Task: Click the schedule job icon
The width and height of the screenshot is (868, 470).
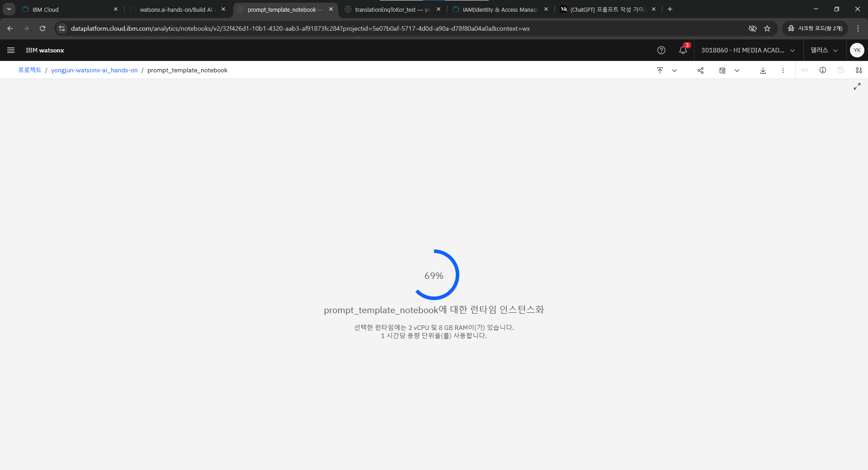Action: click(x=722, y=70)
